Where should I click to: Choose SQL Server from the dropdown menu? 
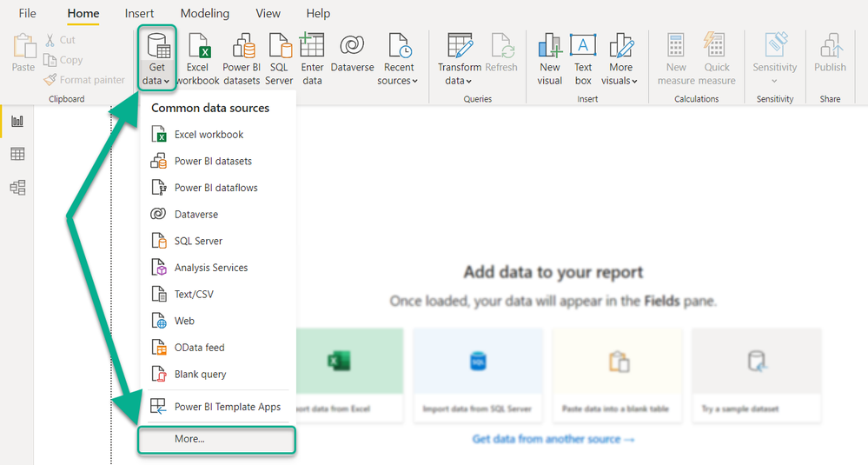pyautogui.click(x=218, y=241)
